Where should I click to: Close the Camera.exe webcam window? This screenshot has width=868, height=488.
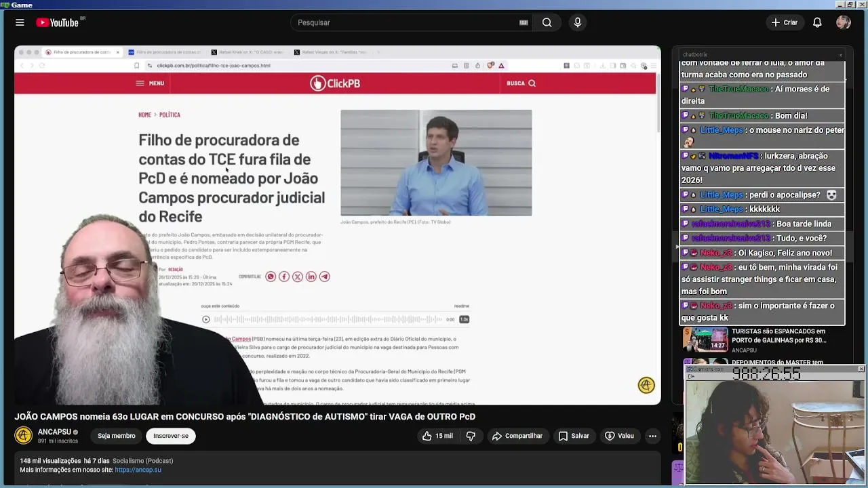coord(861,369)
